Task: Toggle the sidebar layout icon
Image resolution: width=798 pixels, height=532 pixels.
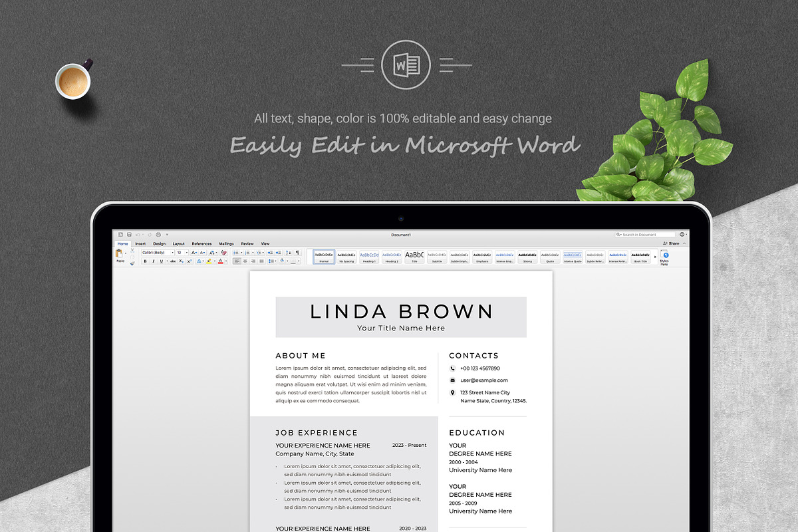Action: point(120,235)
